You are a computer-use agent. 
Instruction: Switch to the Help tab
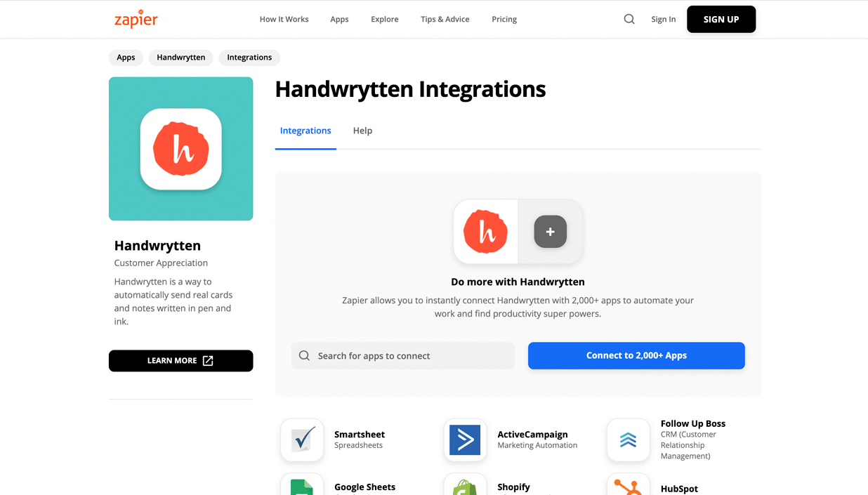[362, 131]
